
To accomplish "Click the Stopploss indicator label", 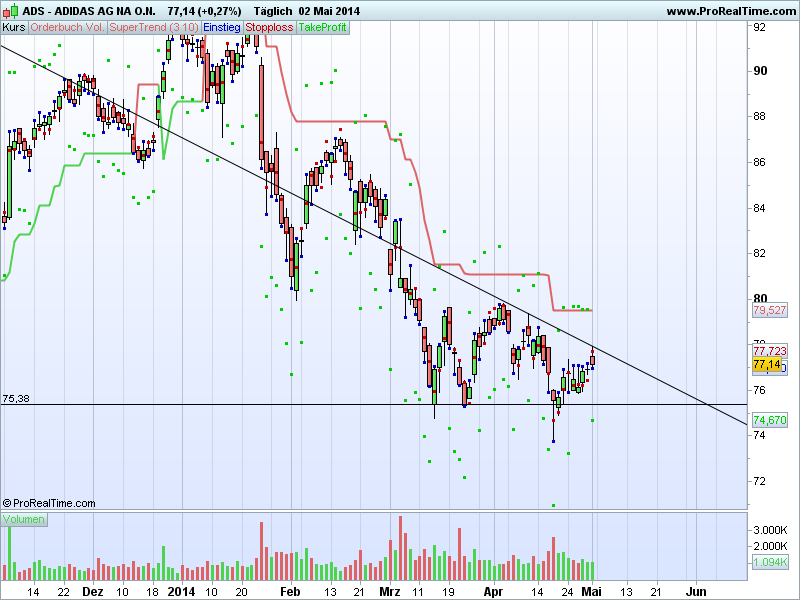I will point(269,27).
